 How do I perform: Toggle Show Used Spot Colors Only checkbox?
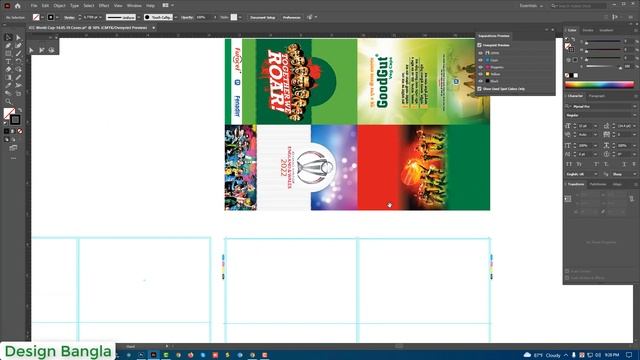pyautogui.click(x=480, y=89)
